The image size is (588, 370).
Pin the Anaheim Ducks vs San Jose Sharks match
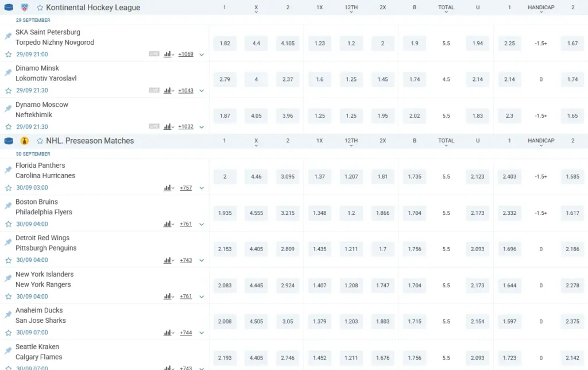[8, 315]
